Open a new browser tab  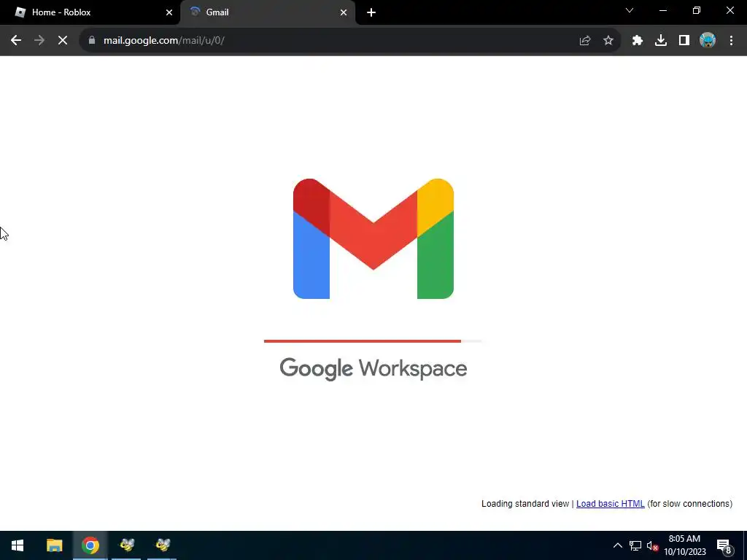coord(371,12)
